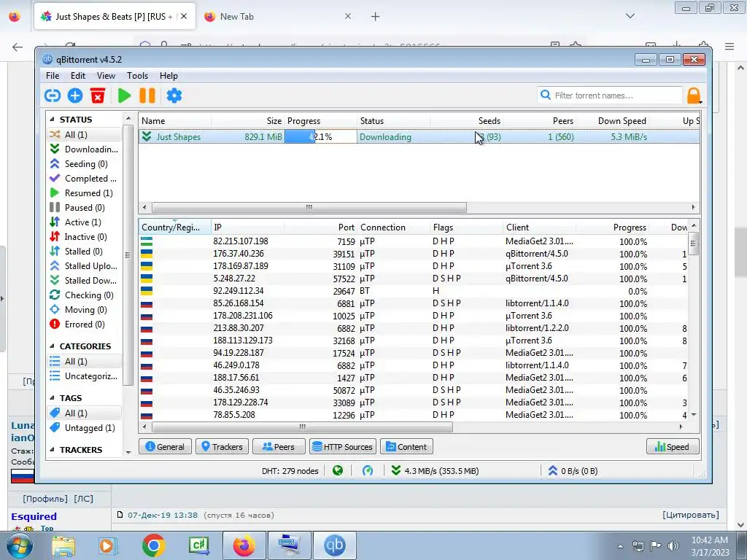The image size is (747, 560).
Task: Click the red Remove torrent icon
Action: tap(98, 96)
